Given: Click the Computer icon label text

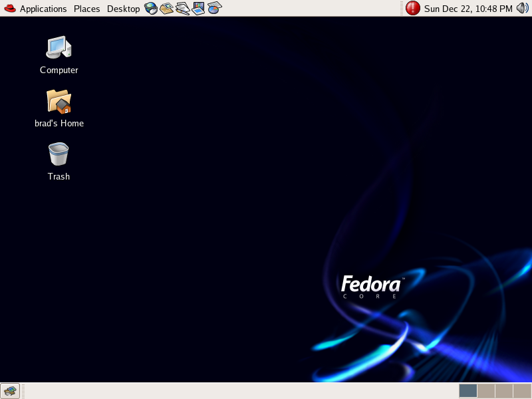Looking at the screenshot, I should (x=59, y=70).
